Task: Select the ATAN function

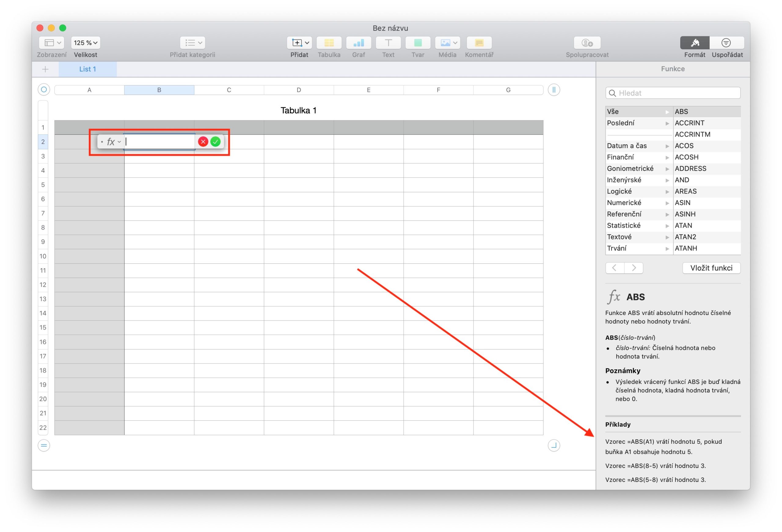Action: (x=707, y=226)
